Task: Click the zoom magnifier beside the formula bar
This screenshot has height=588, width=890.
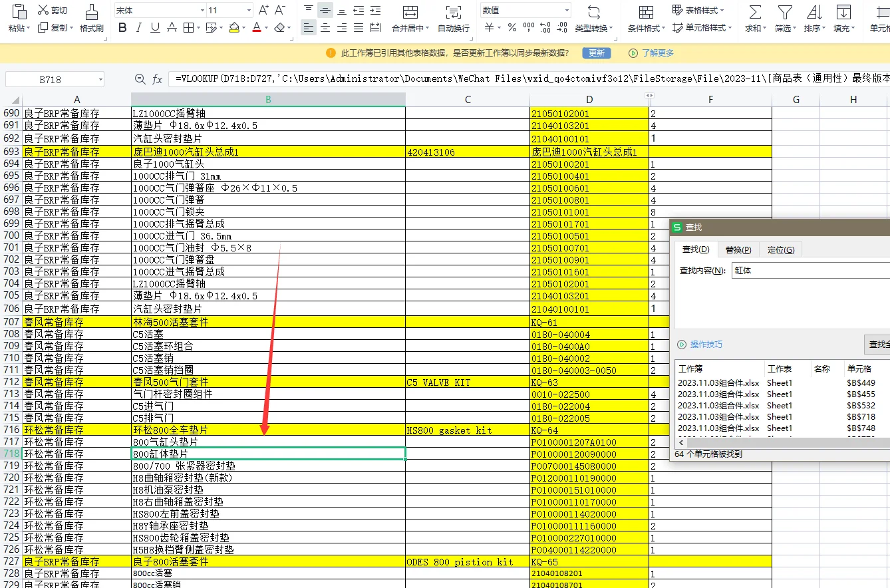Action: [140, 79]
